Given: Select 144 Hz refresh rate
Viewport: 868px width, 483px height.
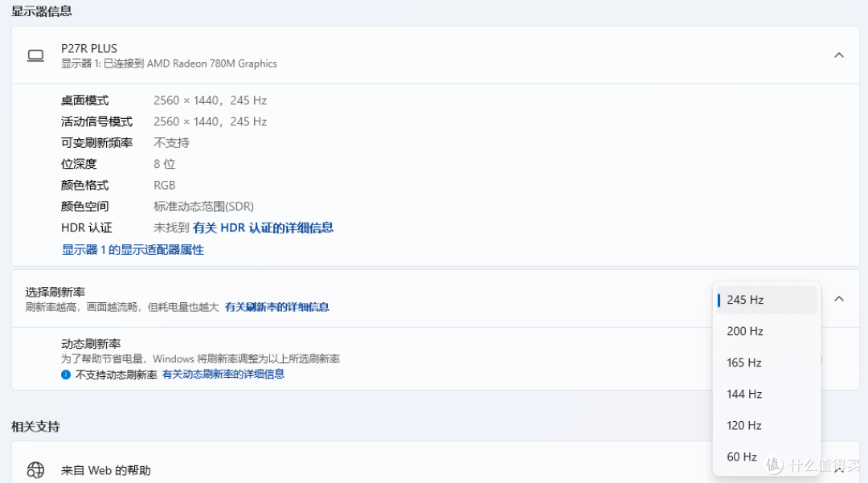Looking at the screenshot, I should coord(767,394).
